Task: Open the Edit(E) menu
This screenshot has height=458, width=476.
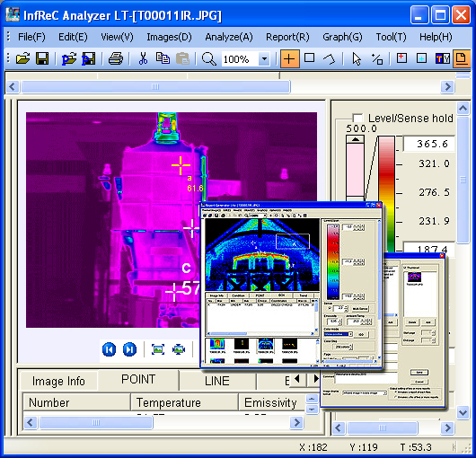Action: point(73,37)
